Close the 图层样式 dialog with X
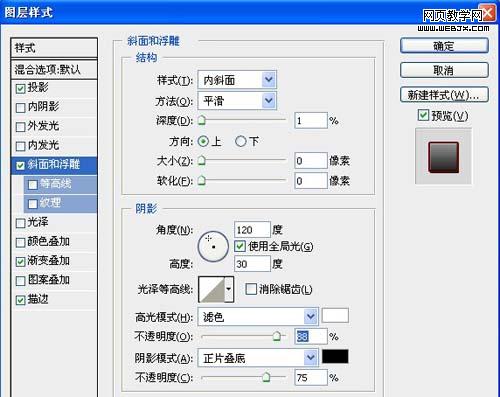This screenshot has width=500, height=397. [488, 13]
